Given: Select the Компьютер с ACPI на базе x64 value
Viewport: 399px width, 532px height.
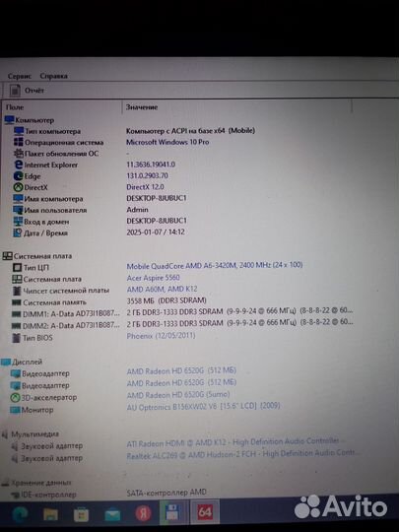Looking at the screenshot, I should [x=190, y=131].
